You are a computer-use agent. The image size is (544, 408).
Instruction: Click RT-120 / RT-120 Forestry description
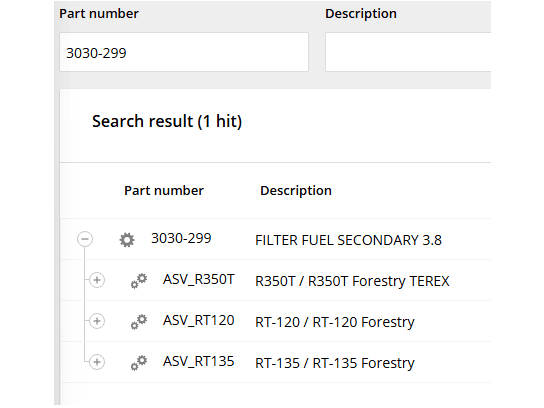335,322
